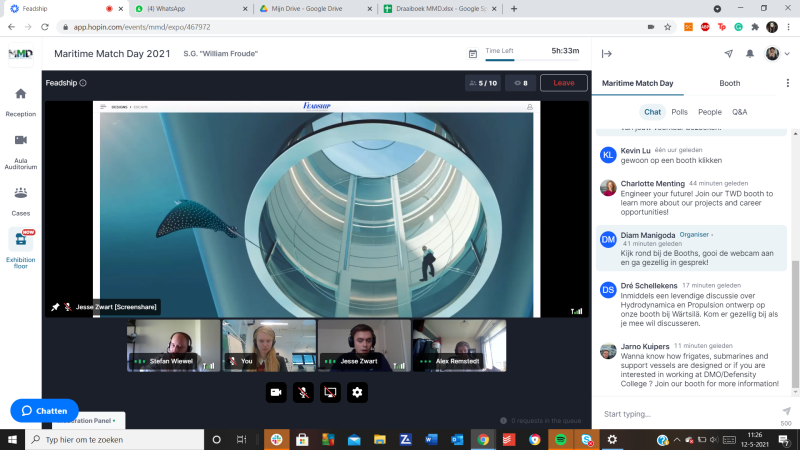Image resolution: width=800 pixels, height=450 pixels.
Task: Select the Chat tab
Action: tap(652, 112)
